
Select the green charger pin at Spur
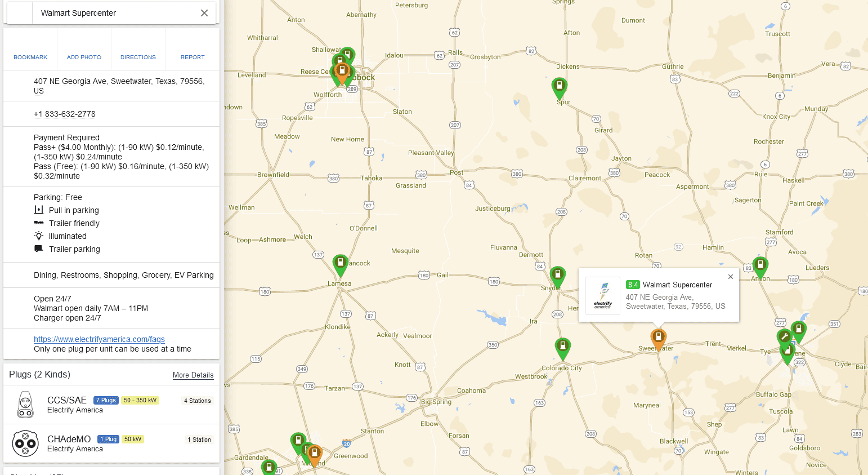pos(559,87)
